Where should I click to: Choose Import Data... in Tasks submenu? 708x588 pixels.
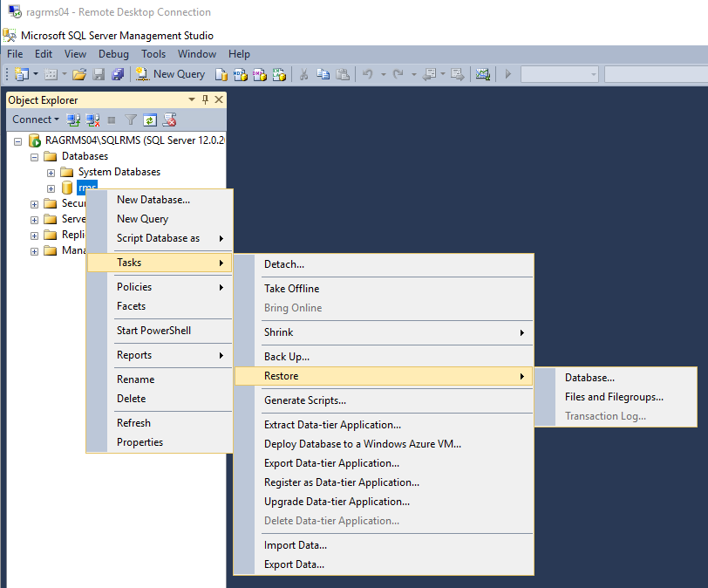(384, 545)
